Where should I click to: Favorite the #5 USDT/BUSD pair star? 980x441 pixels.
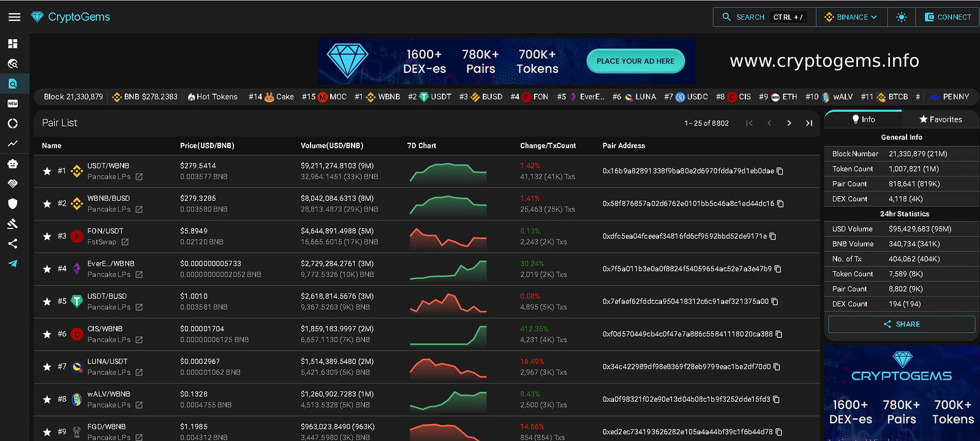pos(47,301)
